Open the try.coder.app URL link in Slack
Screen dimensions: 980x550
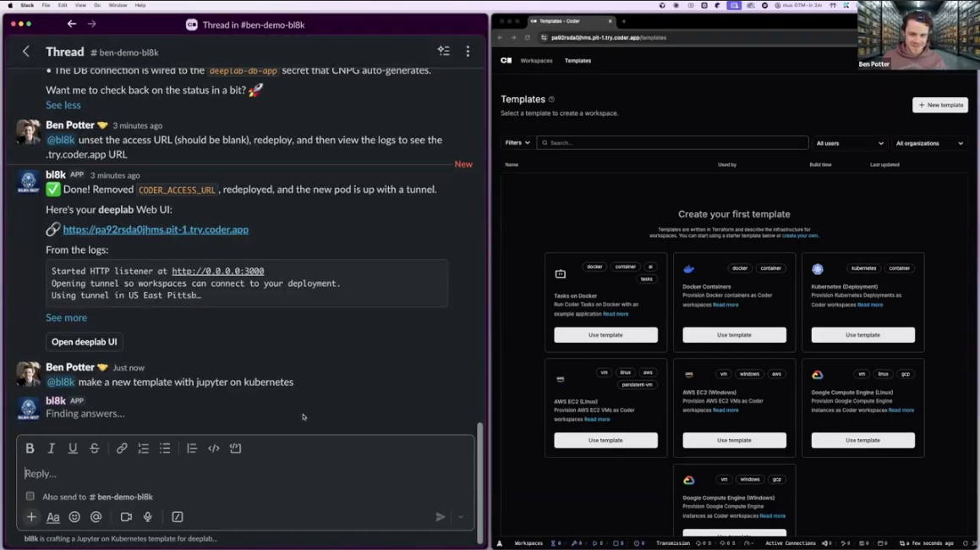pyautogui.click(x=156, y=229)
